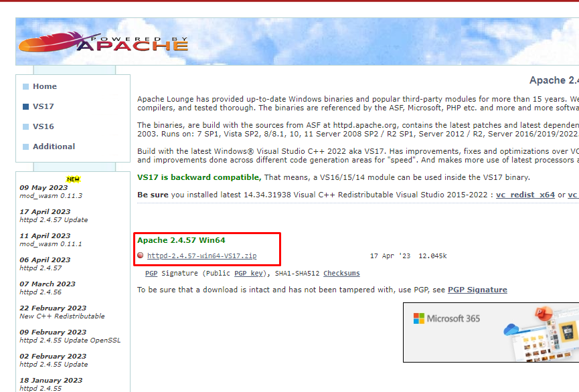Select VS16 in the sidebar menu
The height and width of the screenshot is (392, 579).
pyautogui.click(x=44, y=126)
